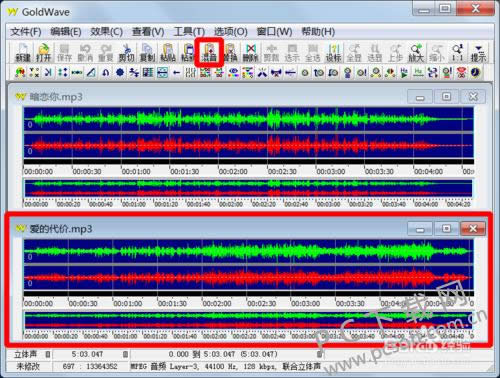Click the 粘贴 (Paste) clipboard icon
Image resolution: width=500 pixels, height=378 pixels.
pos(168,53)
